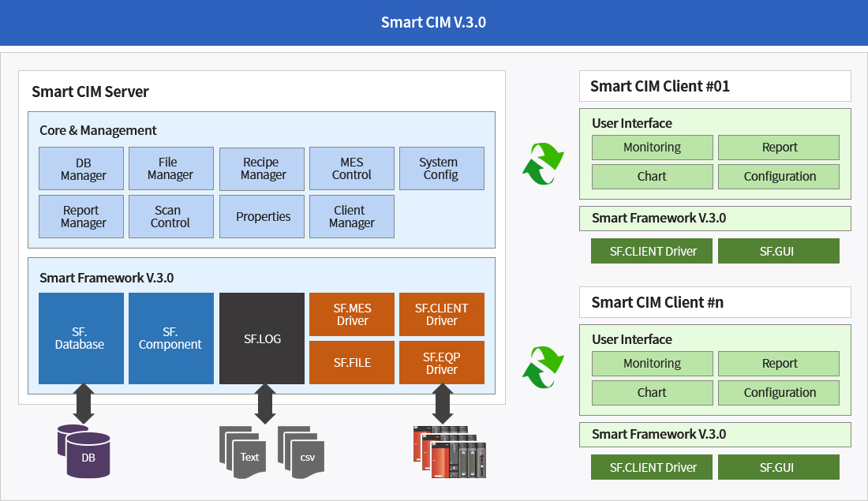Image resolution: width=868 pixels, height=501 pixels.
Task: Click the orange SF.MES Driver block
Action: (x=352, y=315)
